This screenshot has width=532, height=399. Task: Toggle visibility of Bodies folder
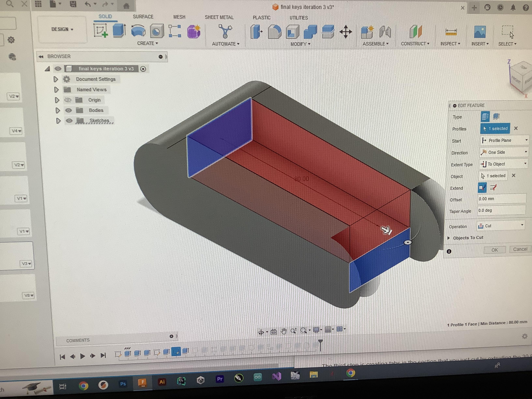[69, 110]
